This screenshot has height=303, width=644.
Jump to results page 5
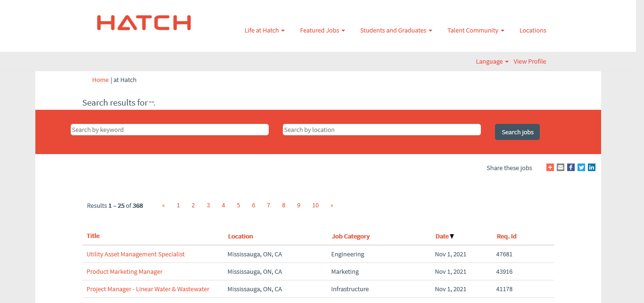point(239,205)
